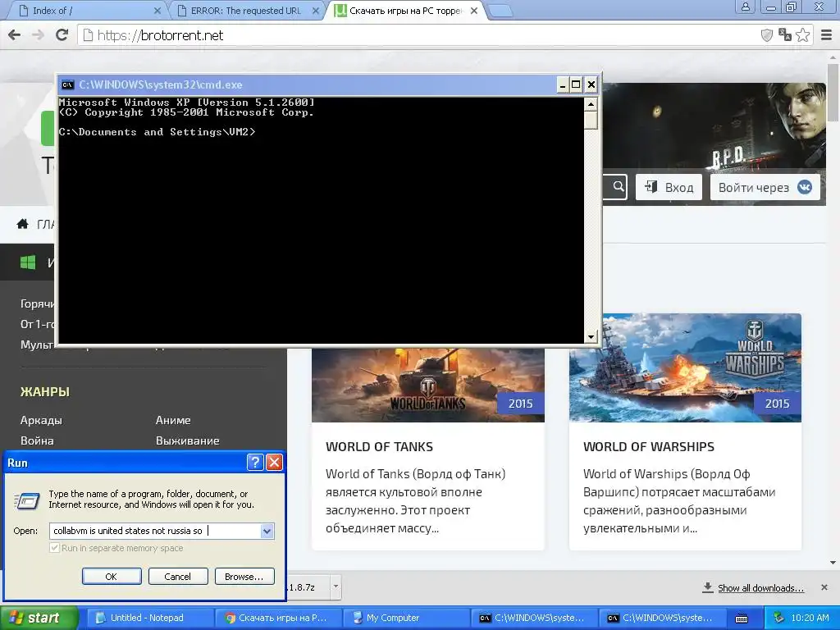The width and height of the screenshot is (840, 630).
Task: Open a new browser tab
Action: pyautogui.click(x=501, y=11)
